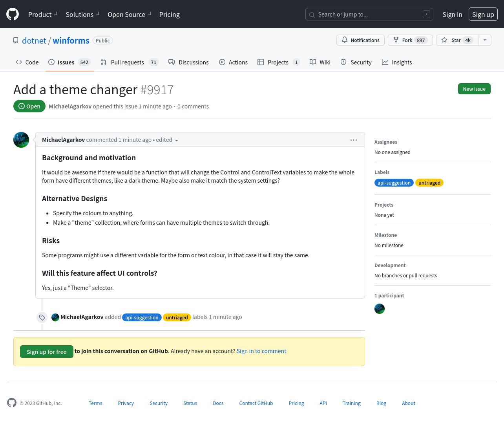Click MichaelAgarkov's name in the comment header

64,140
